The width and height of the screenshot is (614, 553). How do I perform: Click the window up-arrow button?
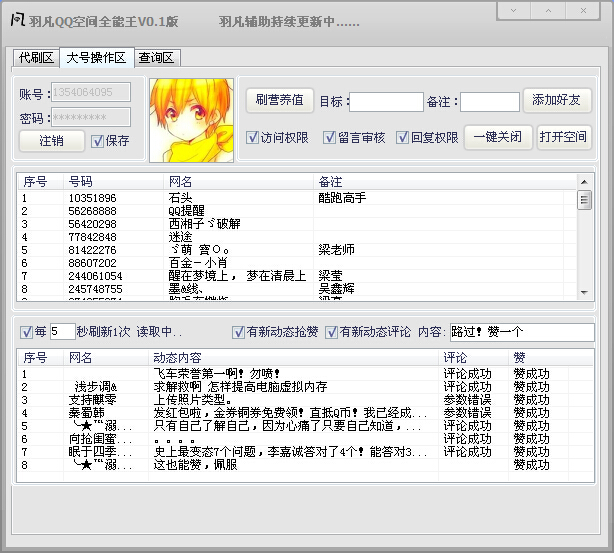coord(548,11)
